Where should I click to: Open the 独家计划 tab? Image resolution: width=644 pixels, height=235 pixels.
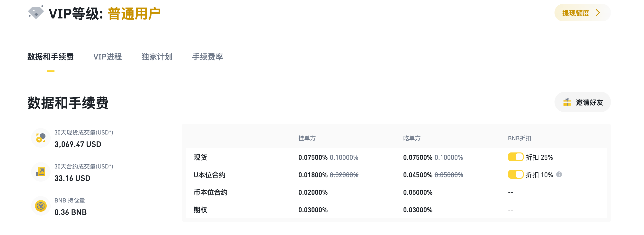click(157, 57)
